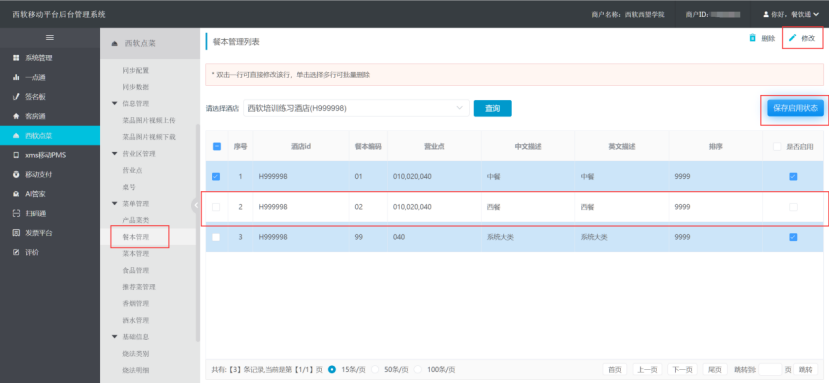Click the 尾页 pagination button
The width and height of the screenshot is (830, 383).
pyautogui.click(x=715, y=370)
